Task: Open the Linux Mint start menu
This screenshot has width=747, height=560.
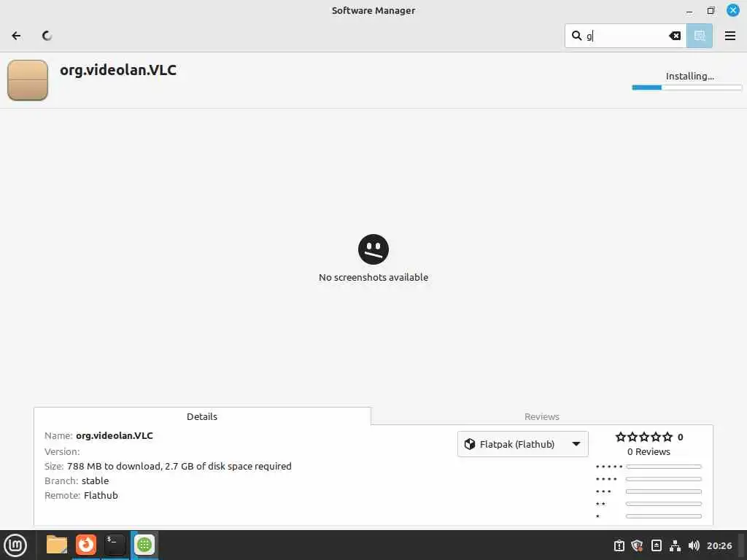Action: click(15, 545)
